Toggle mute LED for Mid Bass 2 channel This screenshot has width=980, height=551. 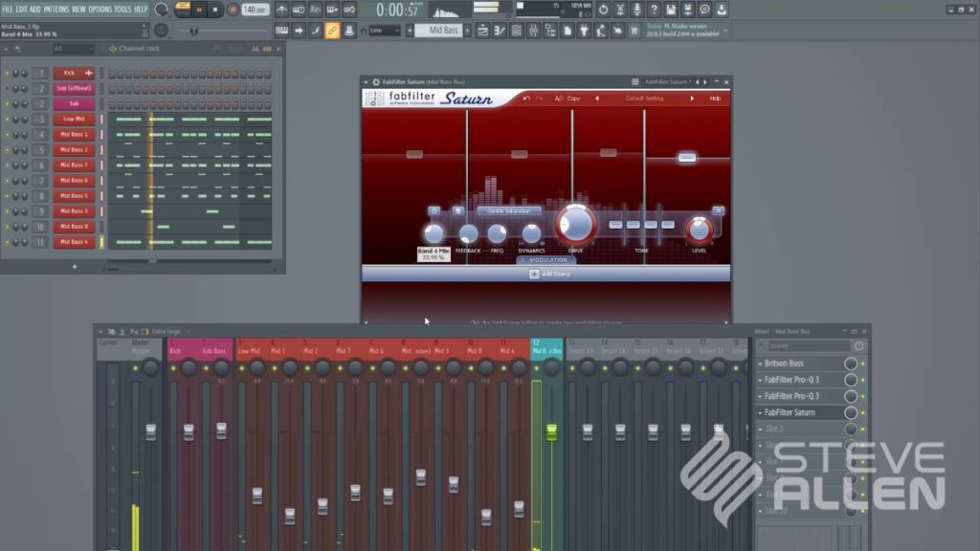click(x=7, y=150)
